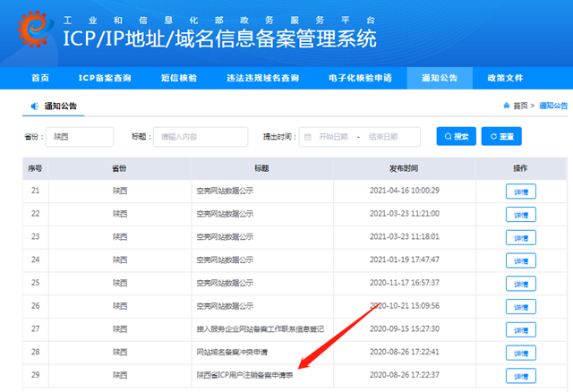
Task: Select the 开始日期 start date field
Action: point(335,137)
